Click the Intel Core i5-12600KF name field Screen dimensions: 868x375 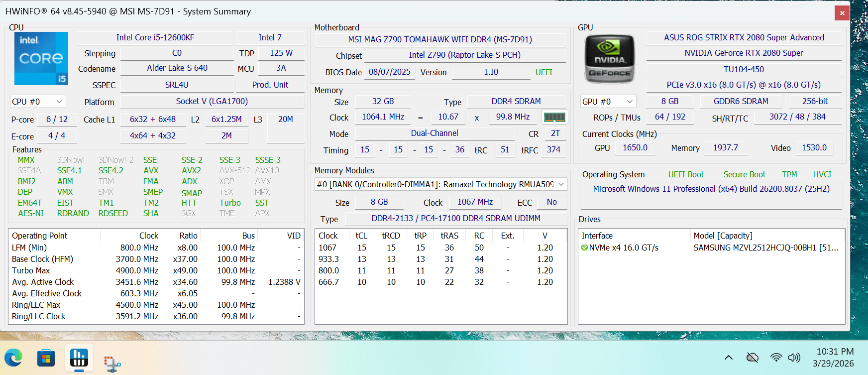(155, 38)
